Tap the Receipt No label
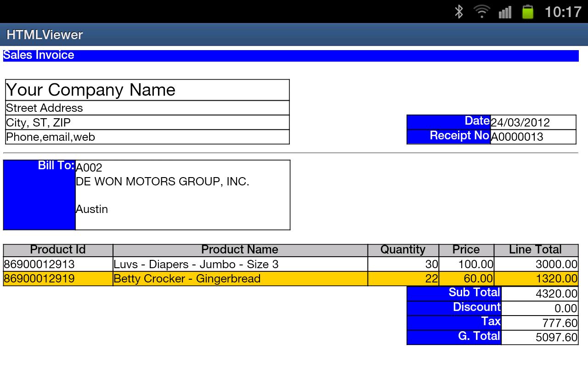 (459, 136)
